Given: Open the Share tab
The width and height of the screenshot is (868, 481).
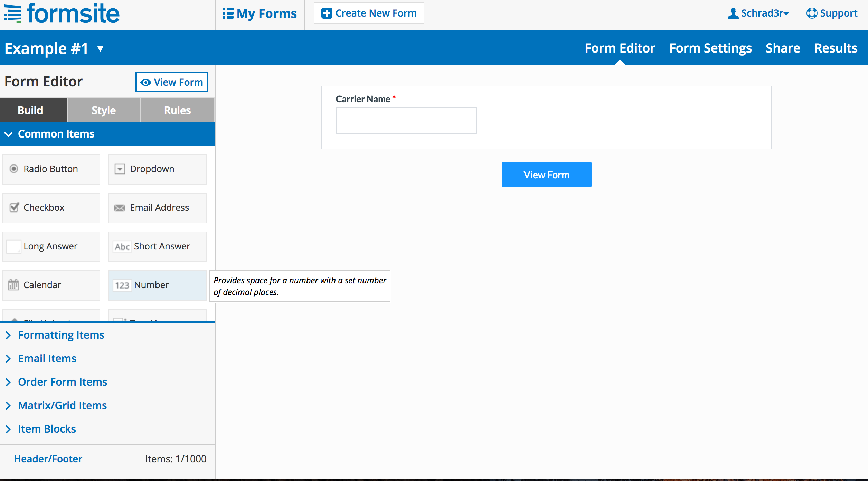Looking at the screenshot, I should click(783, 48).
